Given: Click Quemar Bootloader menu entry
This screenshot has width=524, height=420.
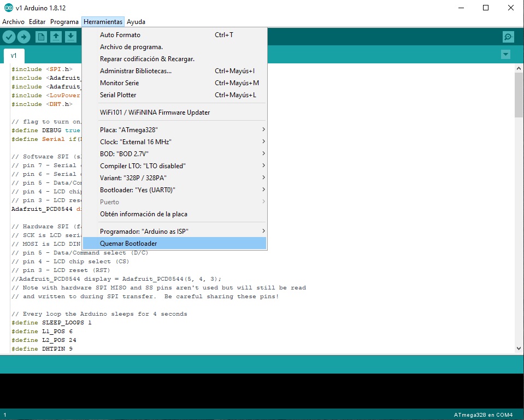Looking at the screenshot, I should 174,243.
